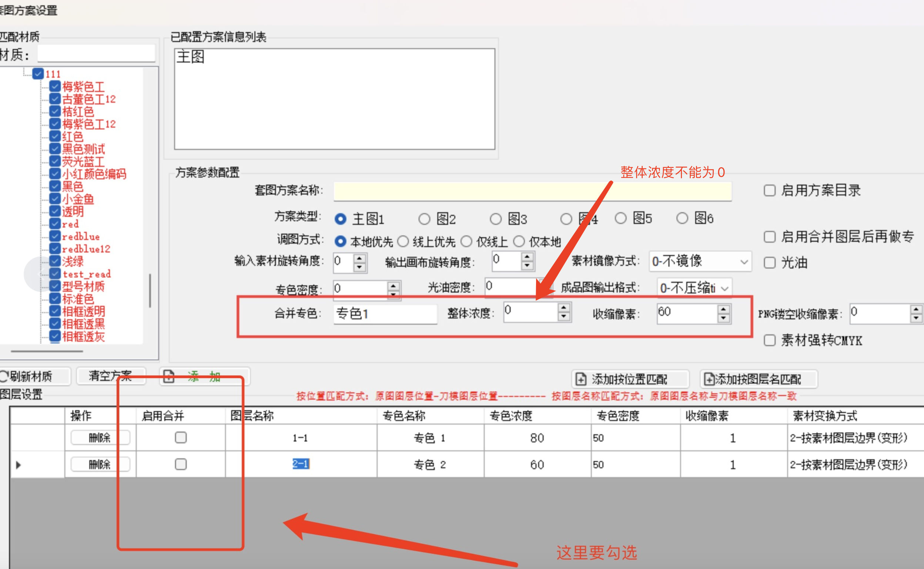Viewport: 924px width, 569px height.
Task: Click the 添加按图层名匹配 document icon
Action: (x=709, y=379)
